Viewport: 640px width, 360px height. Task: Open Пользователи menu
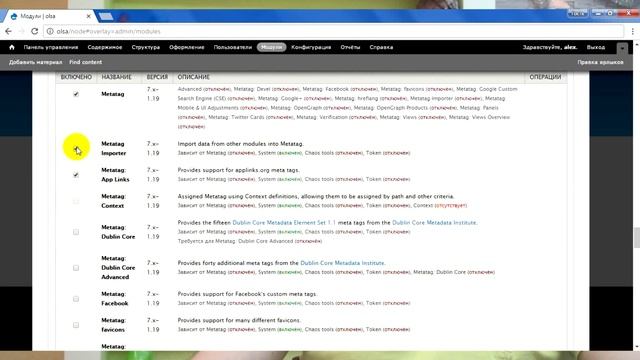[233, 47]
